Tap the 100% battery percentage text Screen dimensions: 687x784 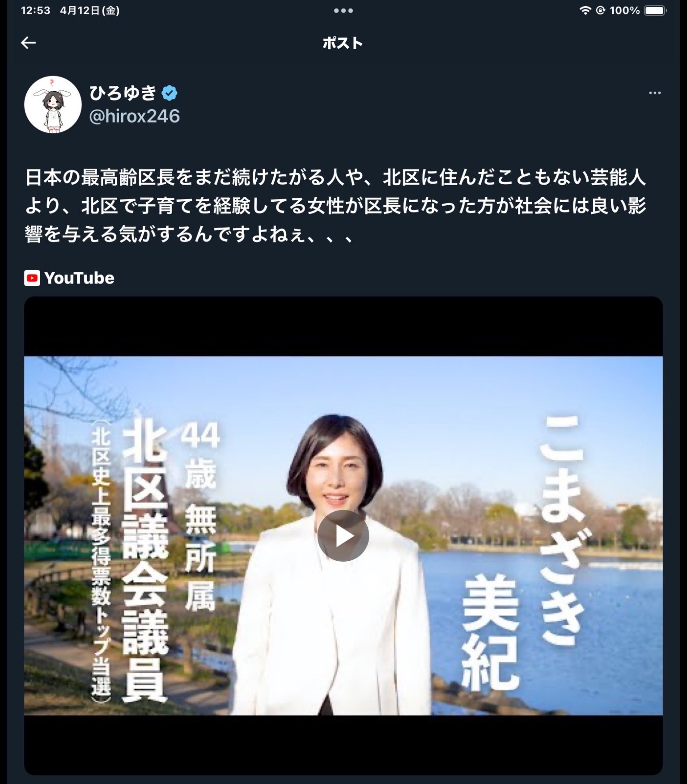point(625,11)
